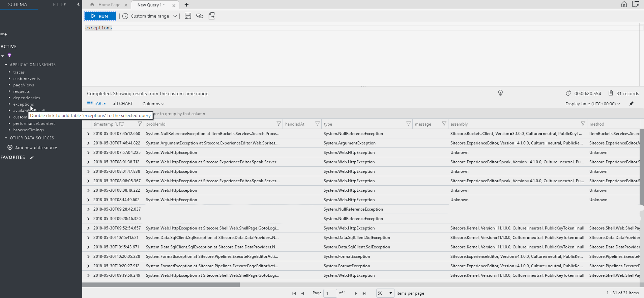Click the lightbulb recommendations icon
Image resolution: width=644 pixels, height=298 pixels.
click(x=500, y=93)
